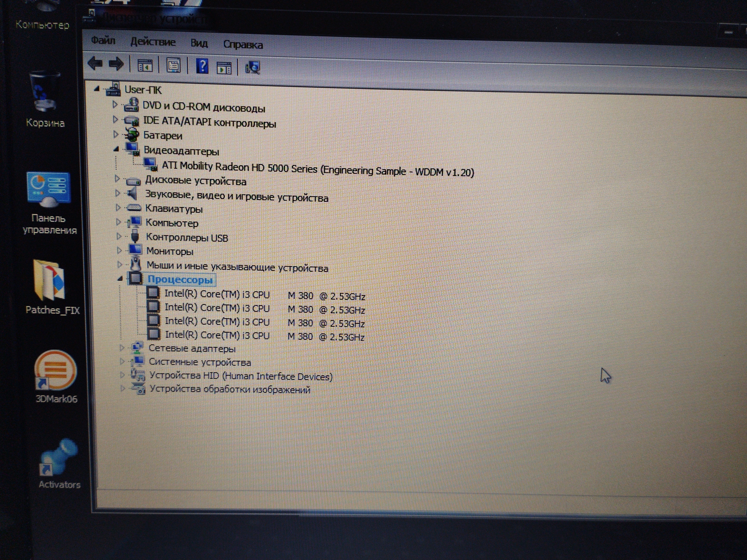Expand the Батареи node
Image resolution: width=747 pixels, height=560 pixels.
pos(116,135)
